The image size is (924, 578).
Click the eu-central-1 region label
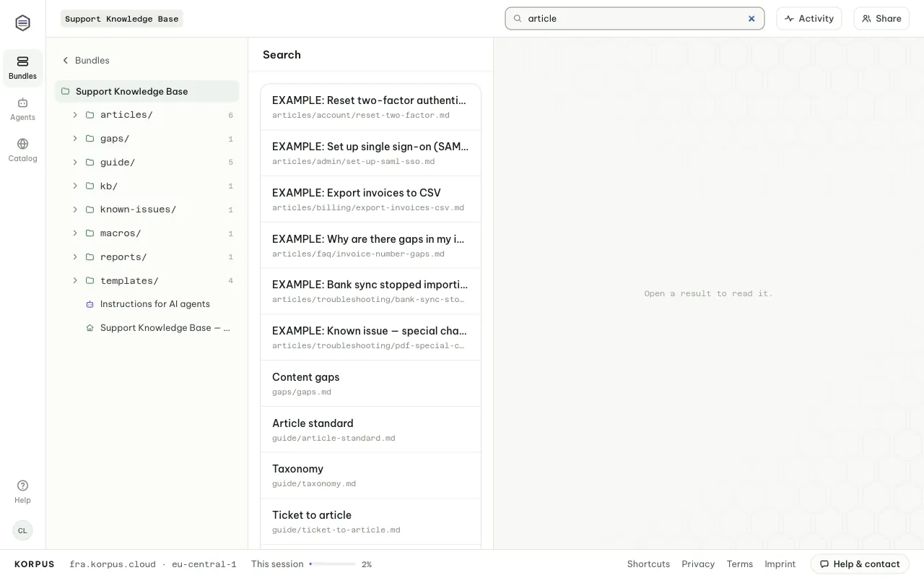click(204, 564)
